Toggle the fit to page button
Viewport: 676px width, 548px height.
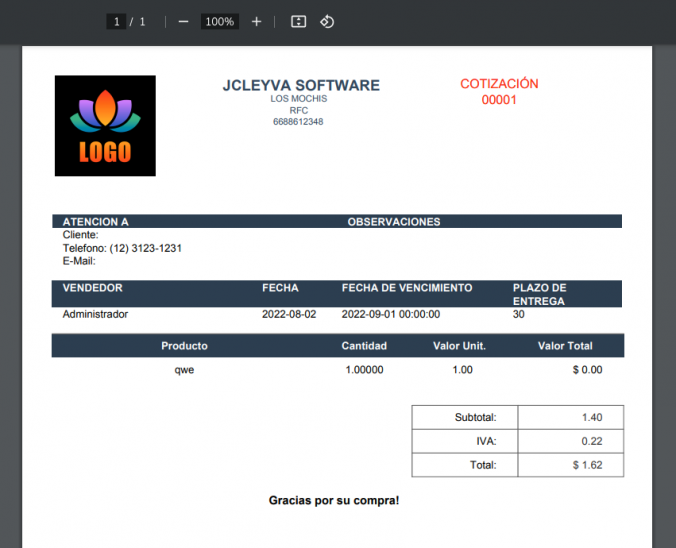(x=298, y=21)
